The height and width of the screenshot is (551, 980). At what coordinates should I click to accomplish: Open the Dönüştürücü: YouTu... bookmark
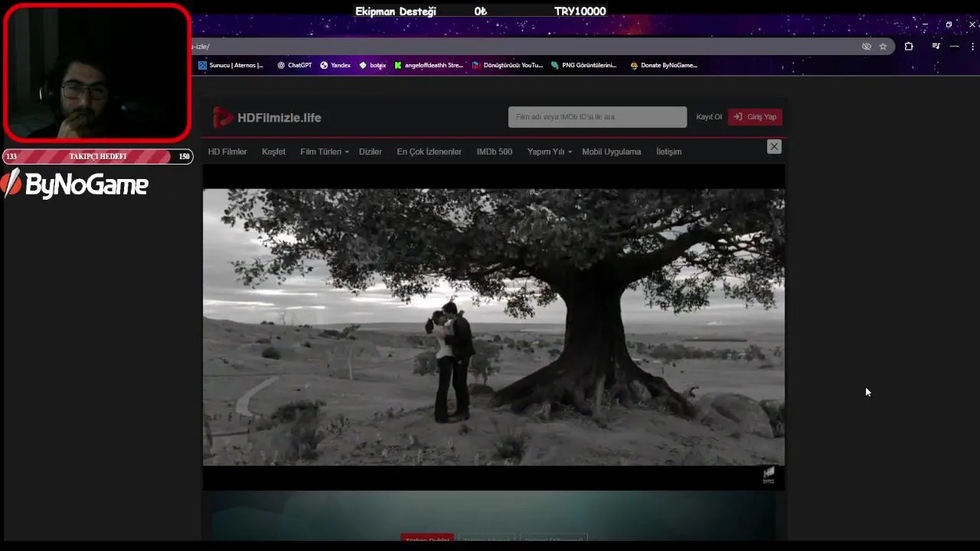coord(507,65)
